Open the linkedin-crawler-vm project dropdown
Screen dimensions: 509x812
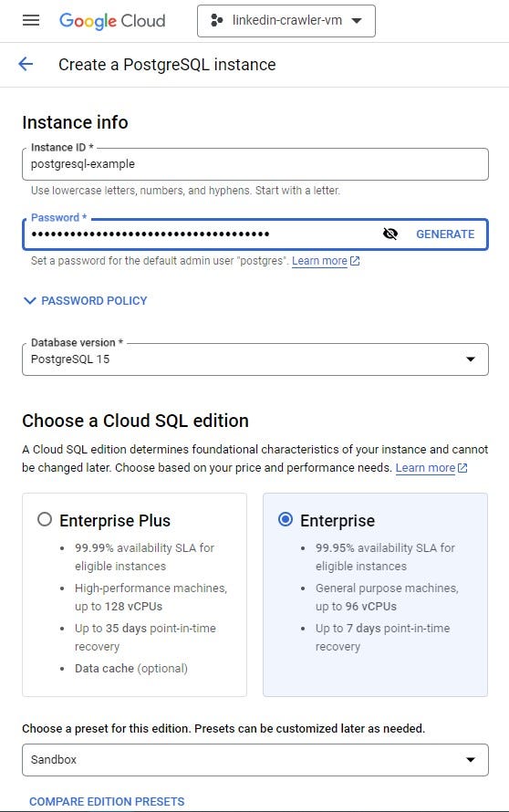(286, 21)
